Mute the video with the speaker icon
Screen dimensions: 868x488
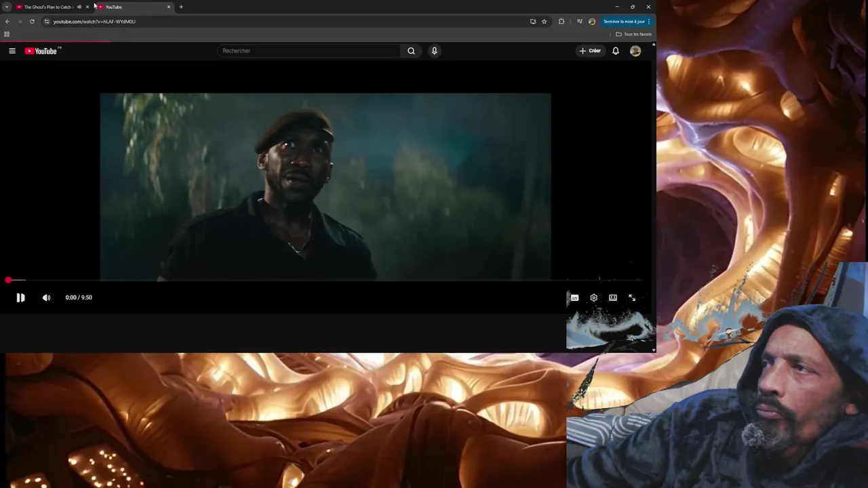point(46,298)
